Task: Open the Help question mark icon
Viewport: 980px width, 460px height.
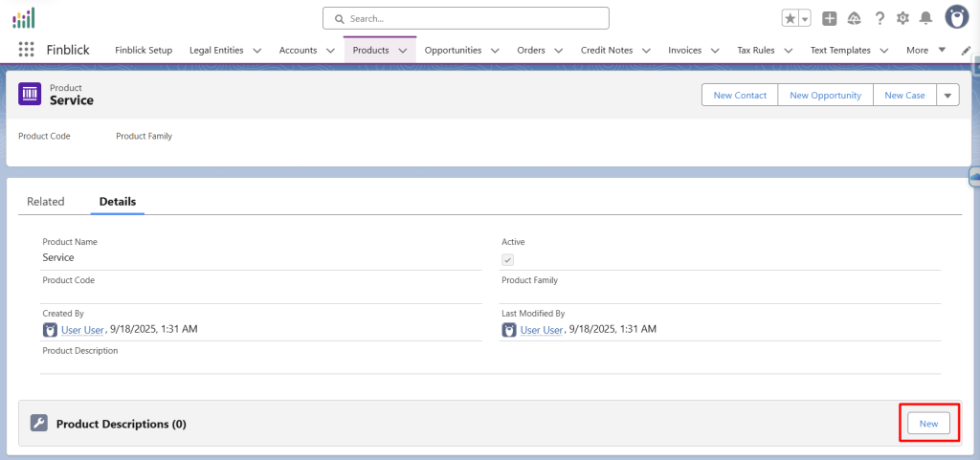Action: [x=880, y=18]
